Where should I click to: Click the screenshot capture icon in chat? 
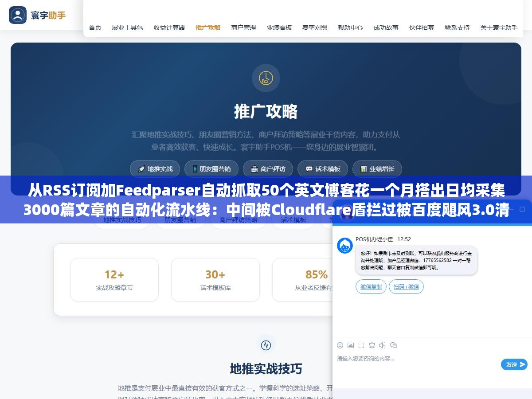pyautogui.click(x=361, y=345)
